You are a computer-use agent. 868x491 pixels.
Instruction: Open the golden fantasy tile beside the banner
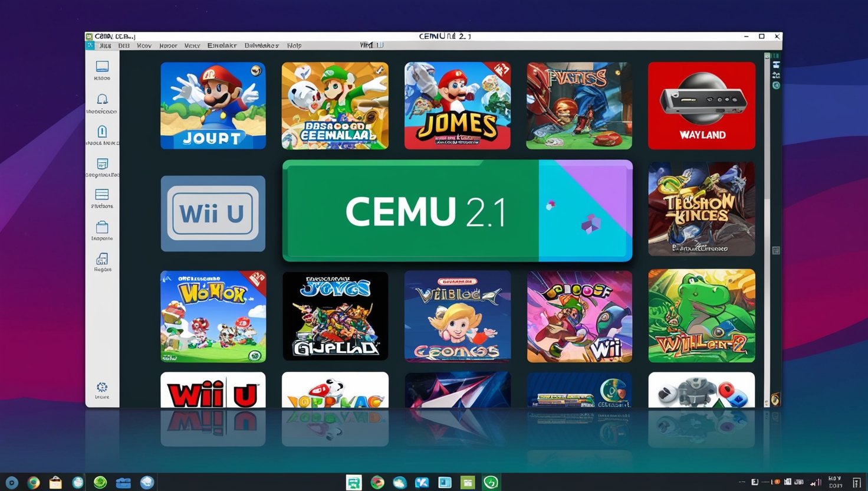point(702,209)
